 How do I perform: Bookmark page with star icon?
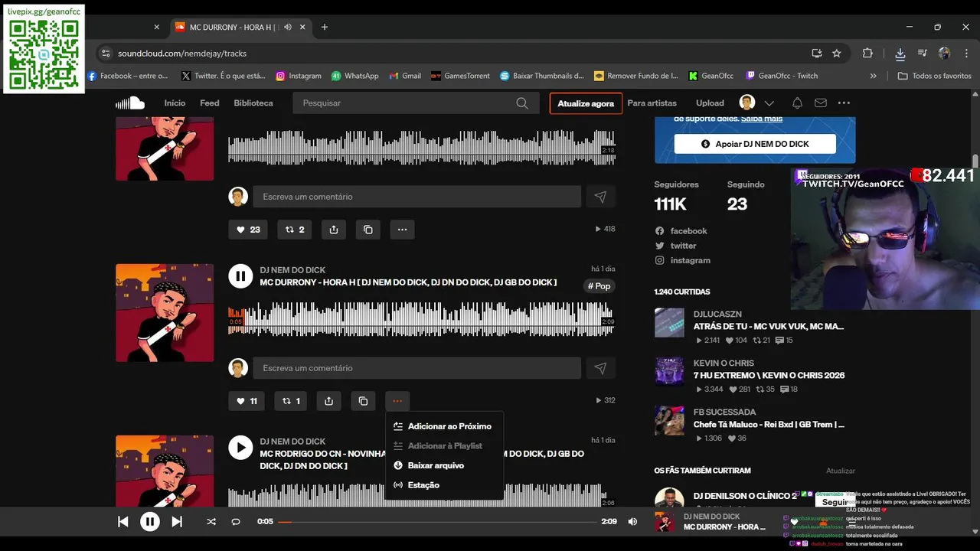coord(837,54)
